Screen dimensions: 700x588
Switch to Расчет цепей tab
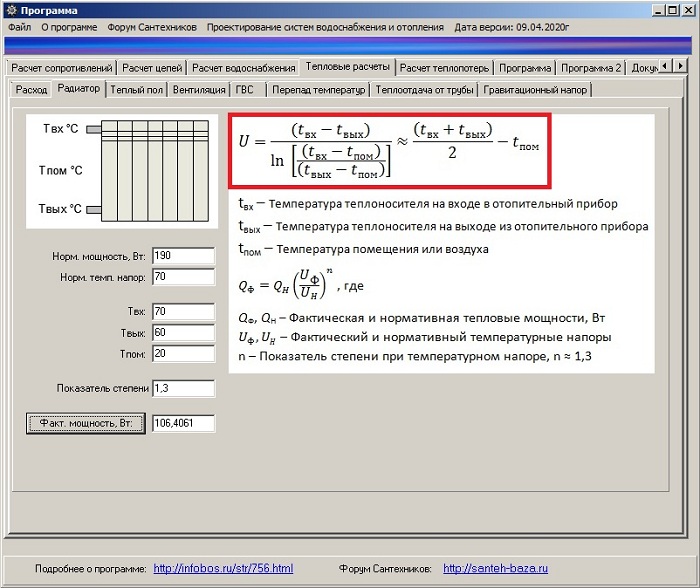[x=152, y=68]
